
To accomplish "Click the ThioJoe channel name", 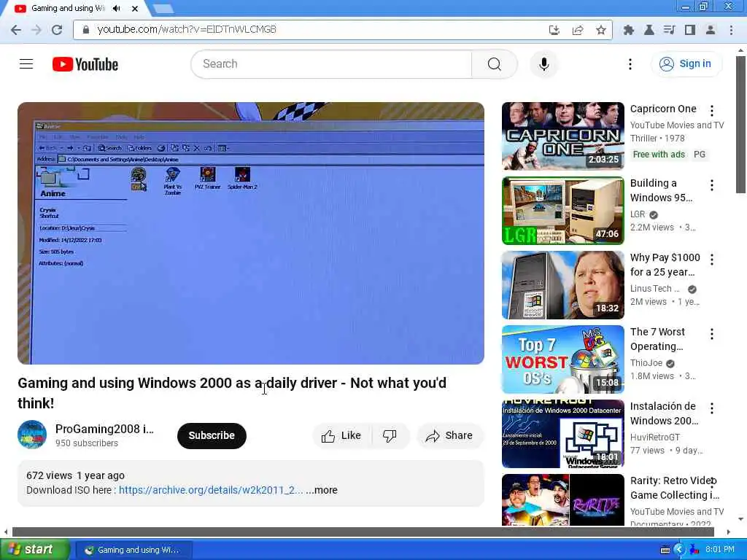I will (x=646, y=363).
